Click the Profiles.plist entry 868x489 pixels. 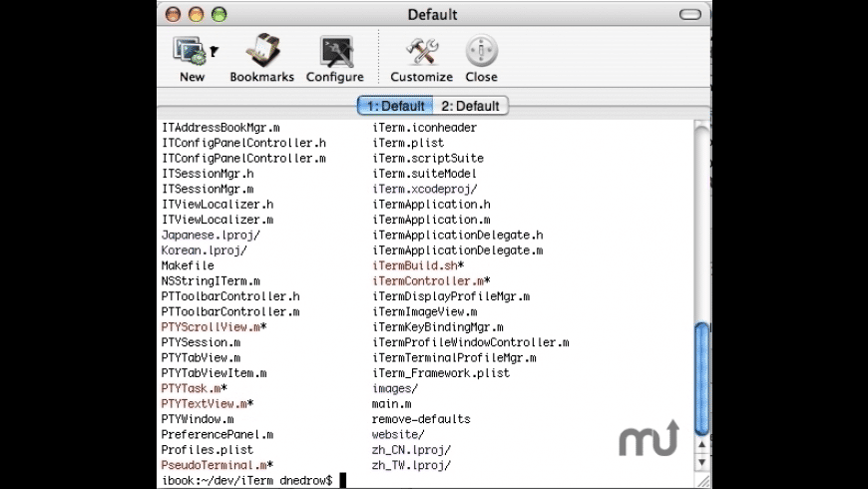208,450
